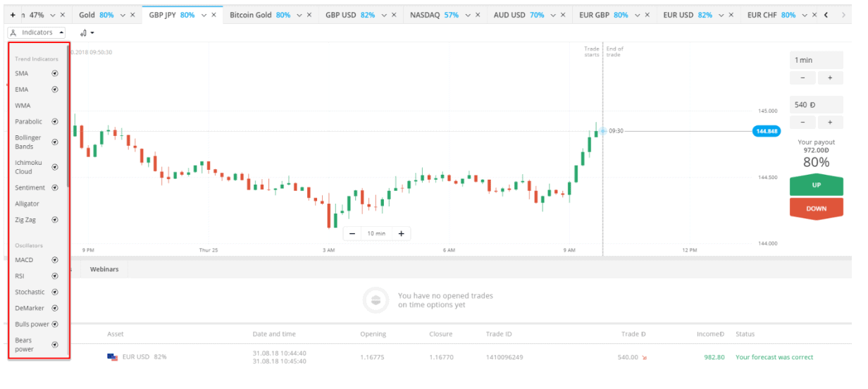Click Trade ID 1410096249
Screen dimensions: 868x389
504,357
